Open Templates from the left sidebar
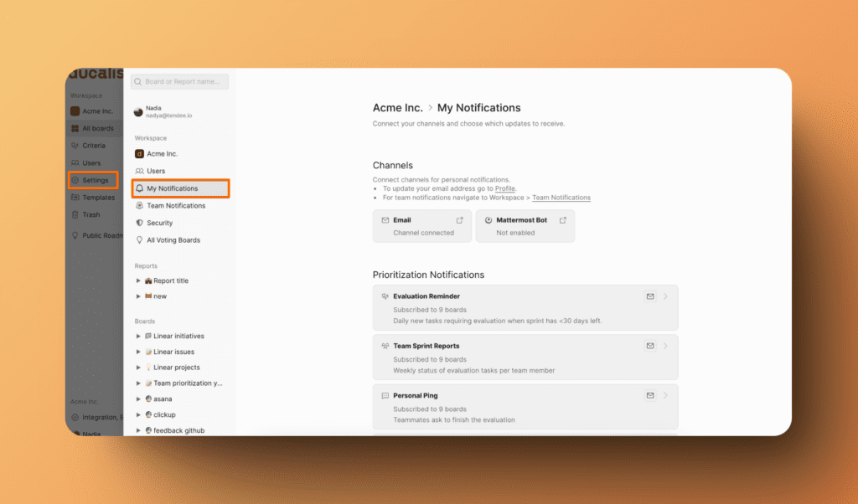 click(94, 197)
